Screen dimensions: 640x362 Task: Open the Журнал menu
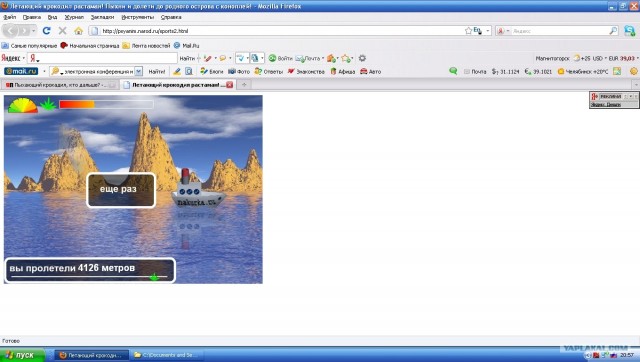click(74, 17)
